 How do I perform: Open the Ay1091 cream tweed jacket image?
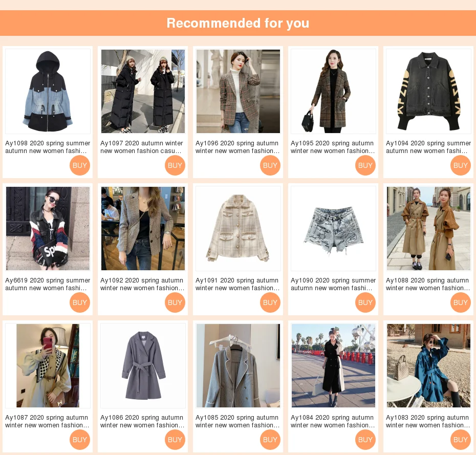click(x=239, y=229)
